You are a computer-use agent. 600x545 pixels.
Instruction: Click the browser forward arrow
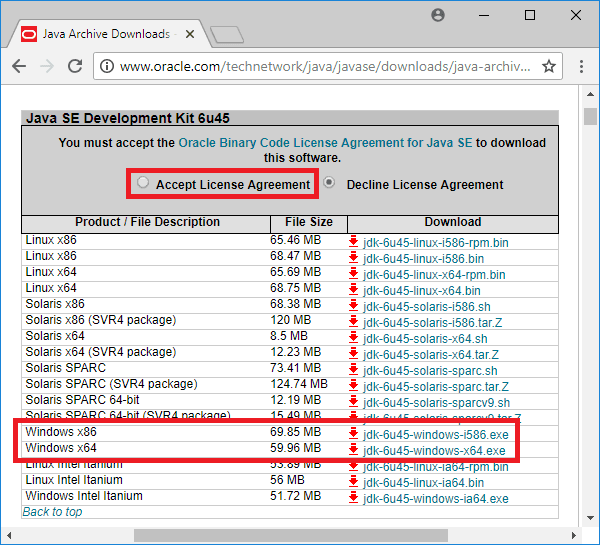click(47, 66)
